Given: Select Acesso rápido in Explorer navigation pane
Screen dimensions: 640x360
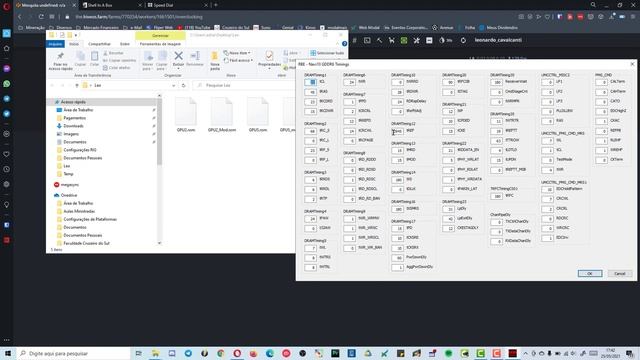Looking at the screenshot, I should (x=73, y=102).
